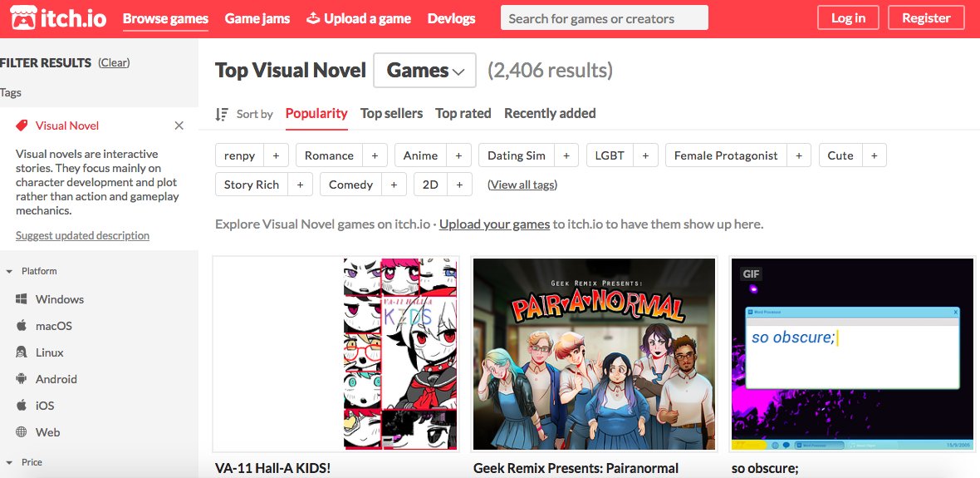The image size is (980, 478).
Task: Click the red Visual Novel tag icon
Action: [x=22, y=126]
